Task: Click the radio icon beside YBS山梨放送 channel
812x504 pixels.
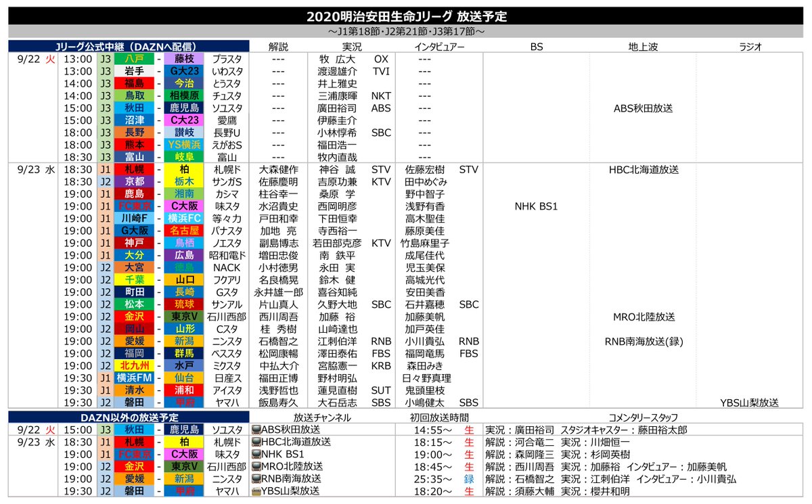Action: (x=256, y=490)
